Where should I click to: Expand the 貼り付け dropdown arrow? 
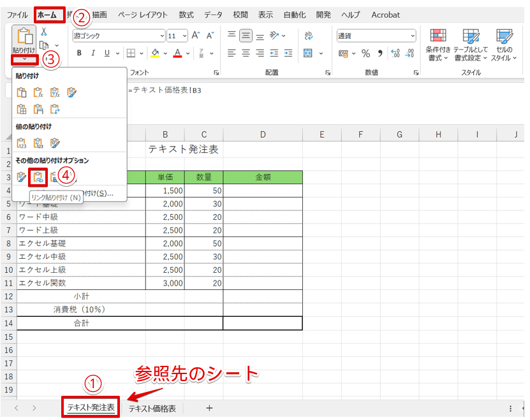click(24, 59)
